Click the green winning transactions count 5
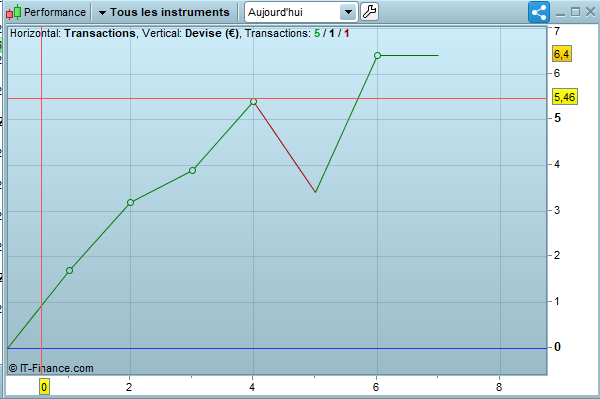The image size is (600, 399). [x=317, y=33]
